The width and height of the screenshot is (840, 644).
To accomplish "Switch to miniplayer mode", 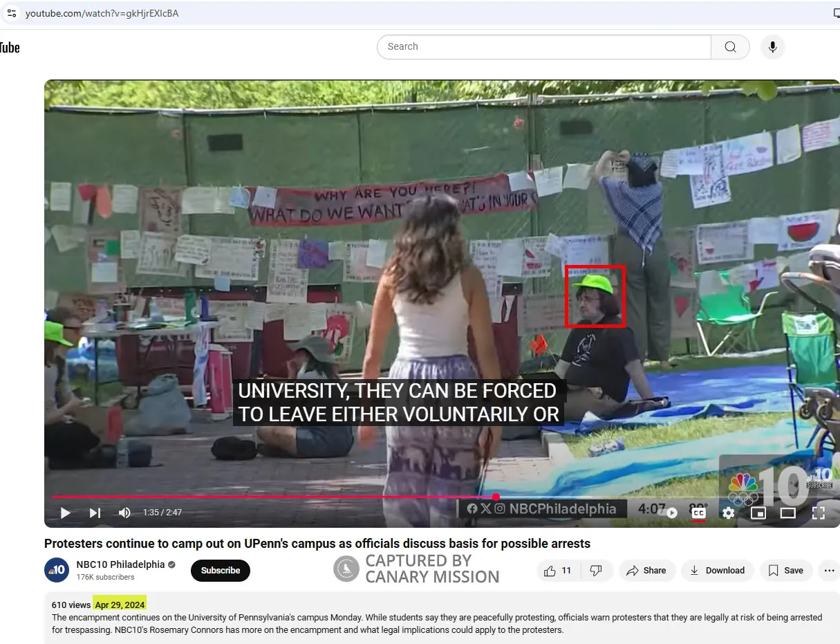I will [758, 513].
